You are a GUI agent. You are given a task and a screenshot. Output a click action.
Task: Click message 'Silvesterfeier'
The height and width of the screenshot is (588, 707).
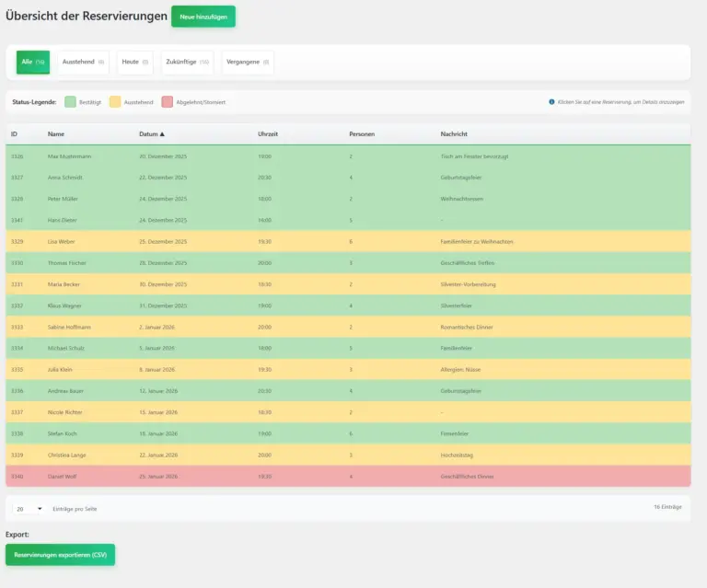click(x=456, y=306)
